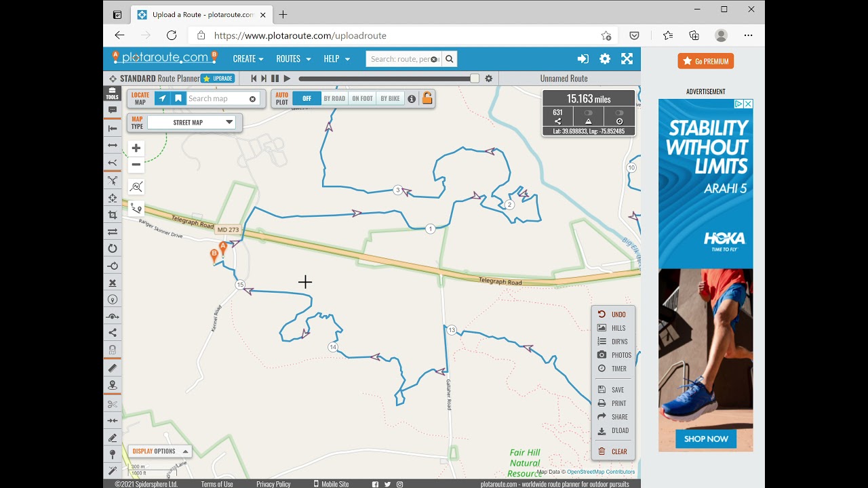The height and width of the screenshot is (488, 868).
Task: Play the route animation
Action: coord(287,79)
